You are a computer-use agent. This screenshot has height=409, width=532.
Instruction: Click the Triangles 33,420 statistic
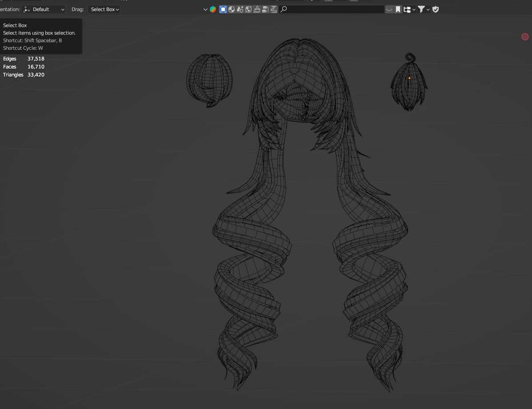coord(24,75)
